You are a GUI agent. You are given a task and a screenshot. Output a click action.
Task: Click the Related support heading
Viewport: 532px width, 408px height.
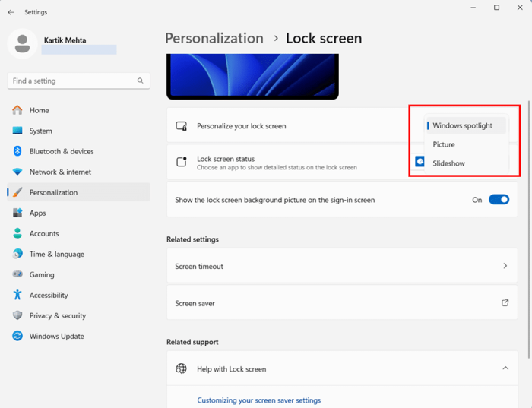[x=192, y=342]
